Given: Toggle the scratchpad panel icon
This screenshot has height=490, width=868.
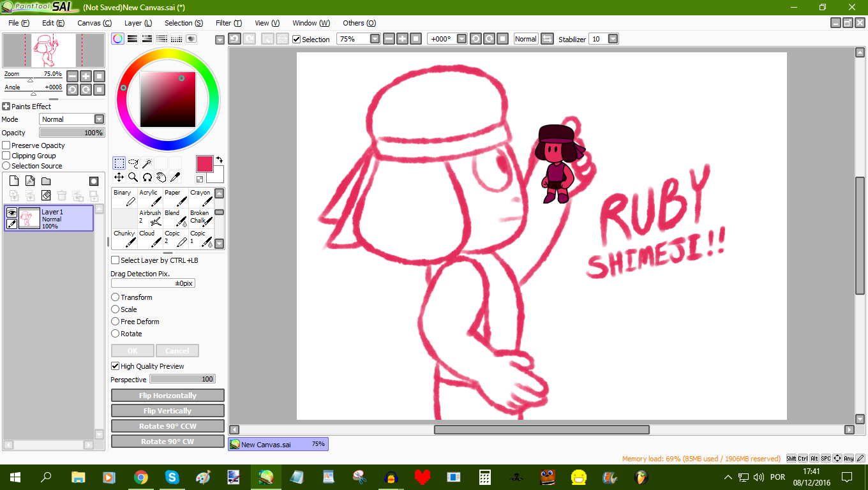Looking at the screenshot, I should pos(191,39).
